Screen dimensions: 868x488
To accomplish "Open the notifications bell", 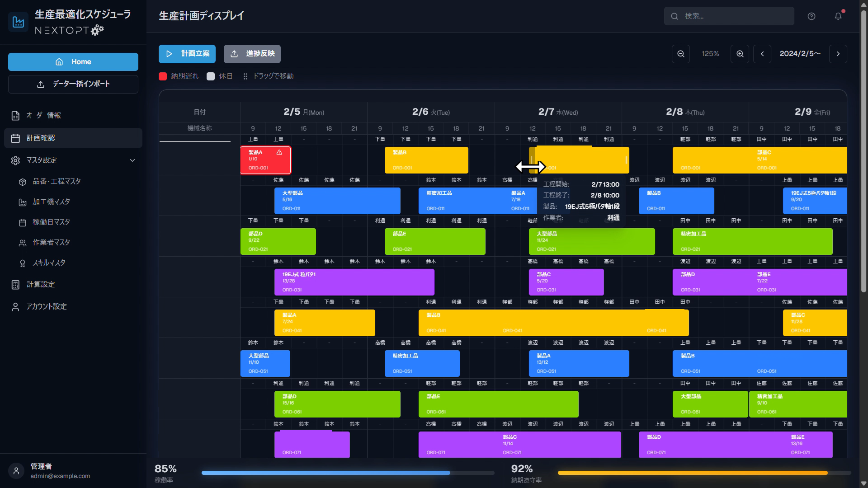I will click(838, 16).
